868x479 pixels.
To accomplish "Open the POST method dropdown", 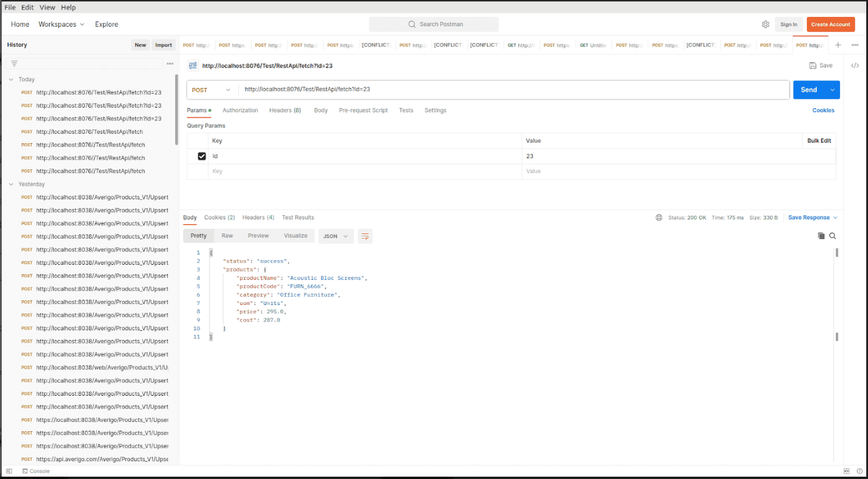I will click(211, 90).
